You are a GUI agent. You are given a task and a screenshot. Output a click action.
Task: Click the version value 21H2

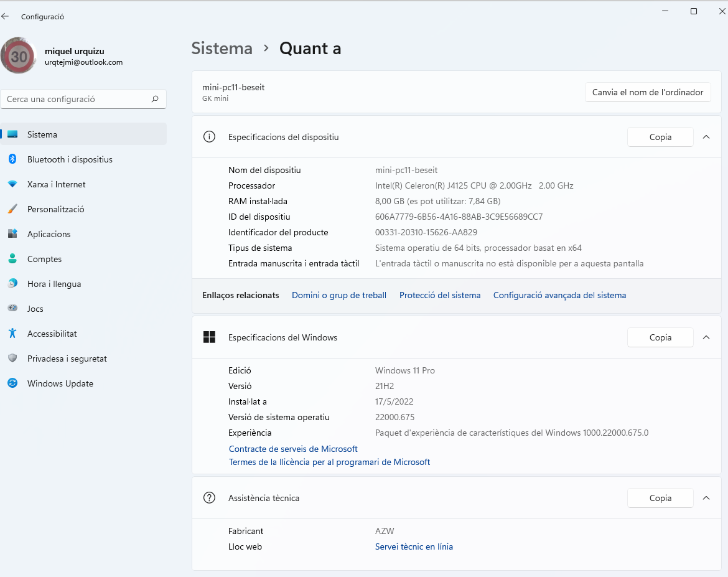click(x=385, y=386)
